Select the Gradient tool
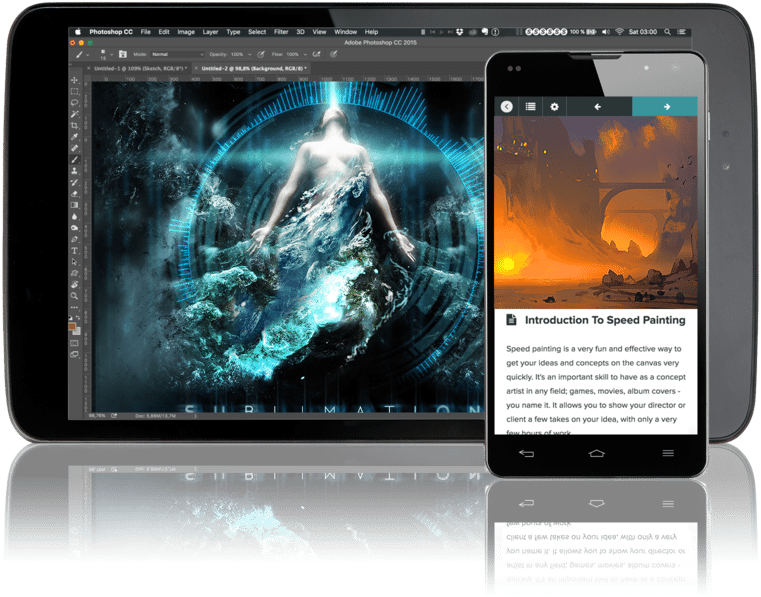This screenshot has height=597, width=761. tap(74, 205)
